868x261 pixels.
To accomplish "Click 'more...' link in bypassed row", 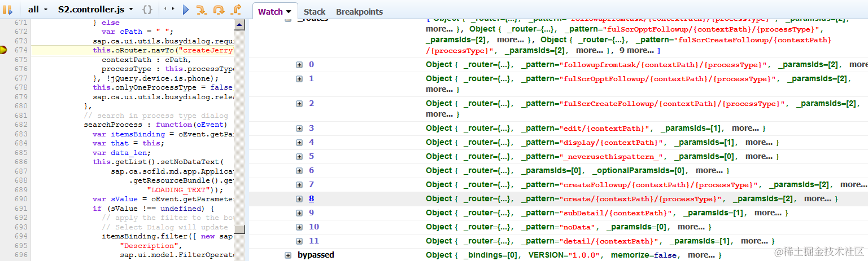I will coord(701,255).
